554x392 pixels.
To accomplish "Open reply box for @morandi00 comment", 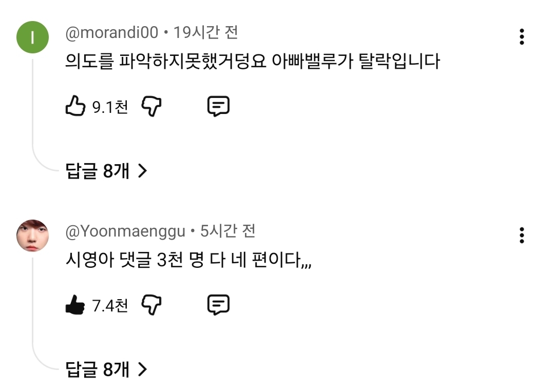I will click(x=218, y=107).
